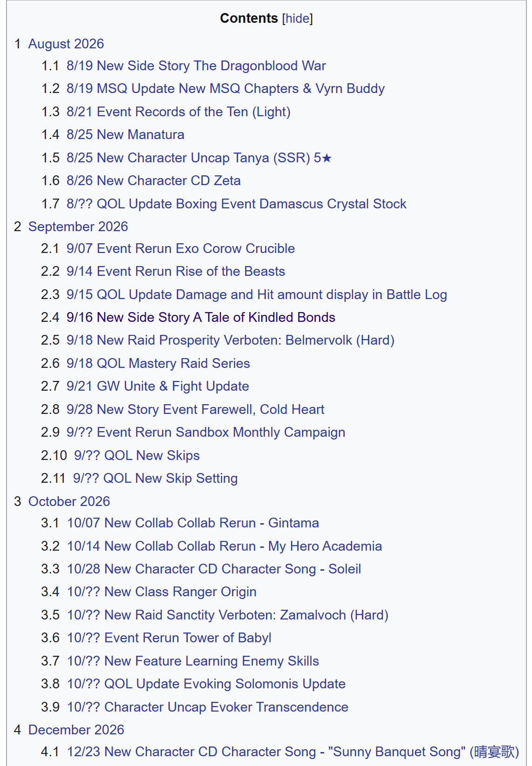Hide the Contents table via hide link
This screenshot has width=532, height=766.
(x=297, y=19)
